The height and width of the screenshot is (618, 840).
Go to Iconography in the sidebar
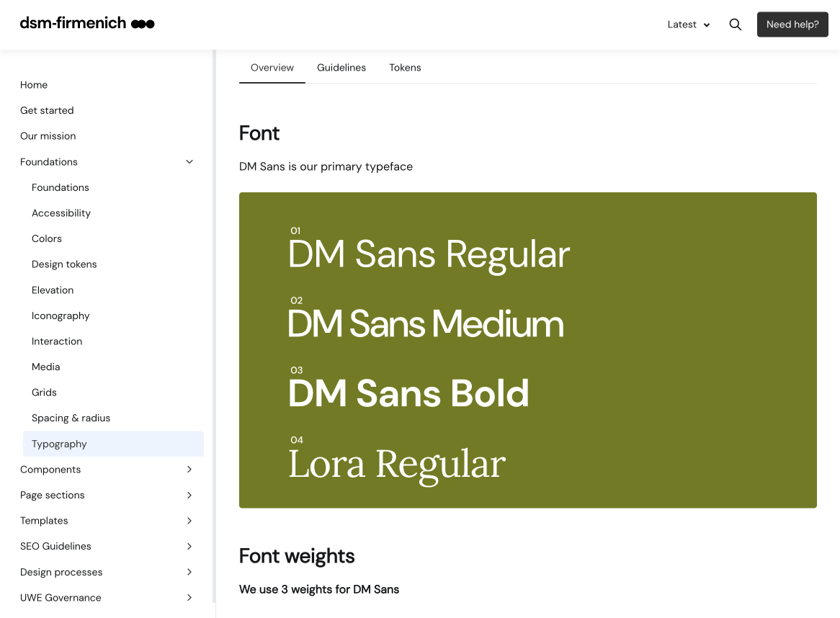[61, 315]
